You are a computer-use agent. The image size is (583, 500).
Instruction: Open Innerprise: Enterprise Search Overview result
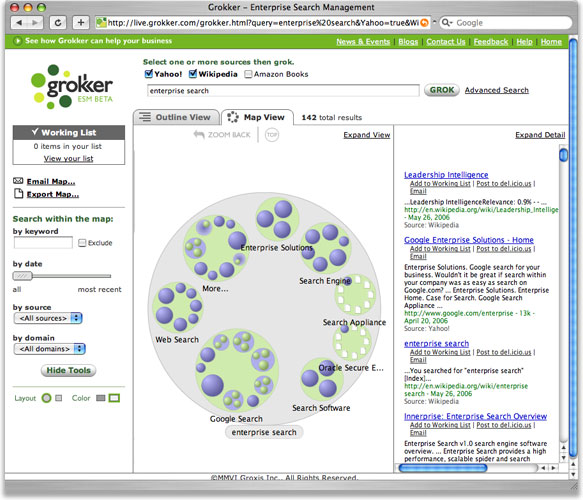pyautogui.click(x=475, y=416)
